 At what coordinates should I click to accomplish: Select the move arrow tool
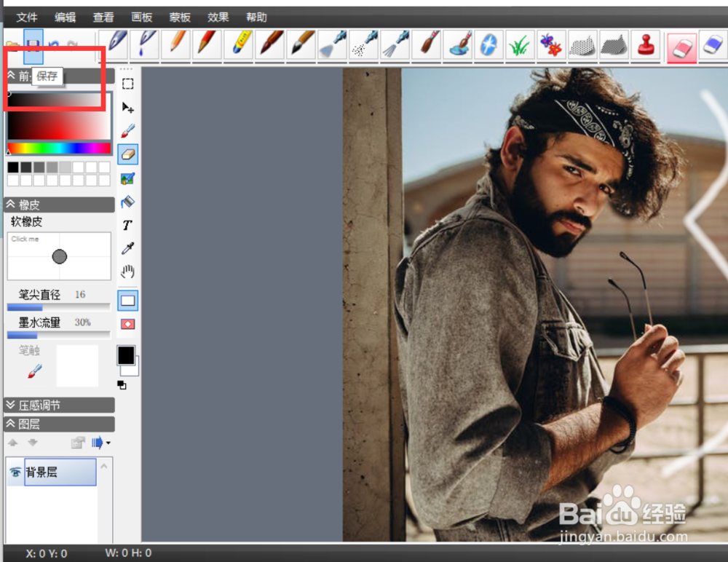point(127,108)
